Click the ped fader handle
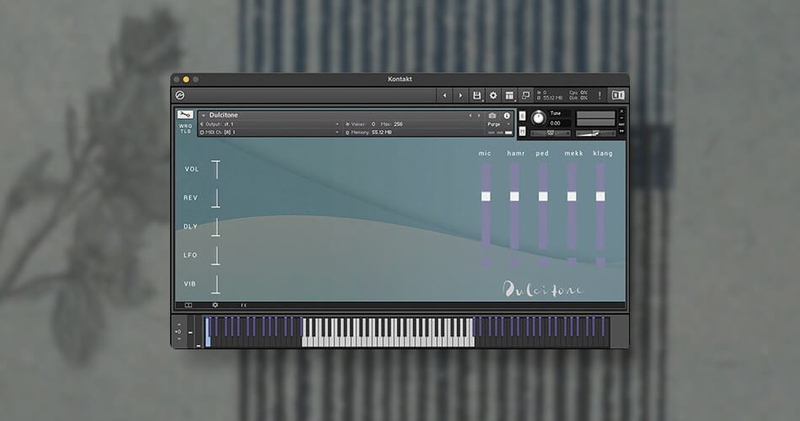The height and width of the screenshot is (421, 800). (x=543, y=196)
